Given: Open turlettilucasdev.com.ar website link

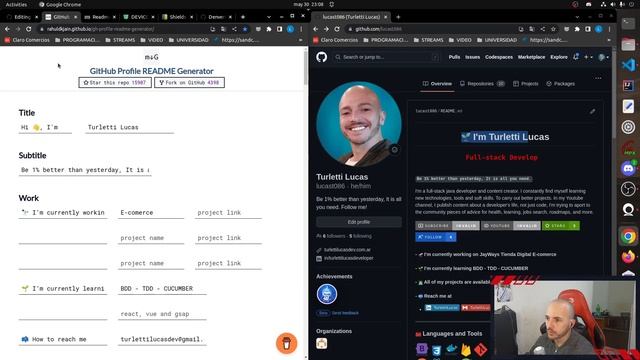Looking at the screenshot, I should point(347,250).
